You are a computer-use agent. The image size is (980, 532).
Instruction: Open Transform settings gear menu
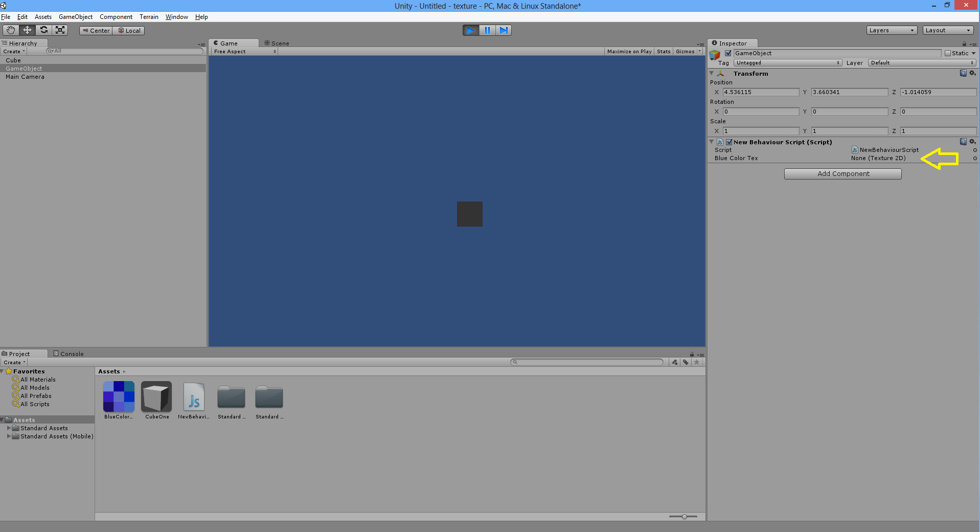click(972, 73)
